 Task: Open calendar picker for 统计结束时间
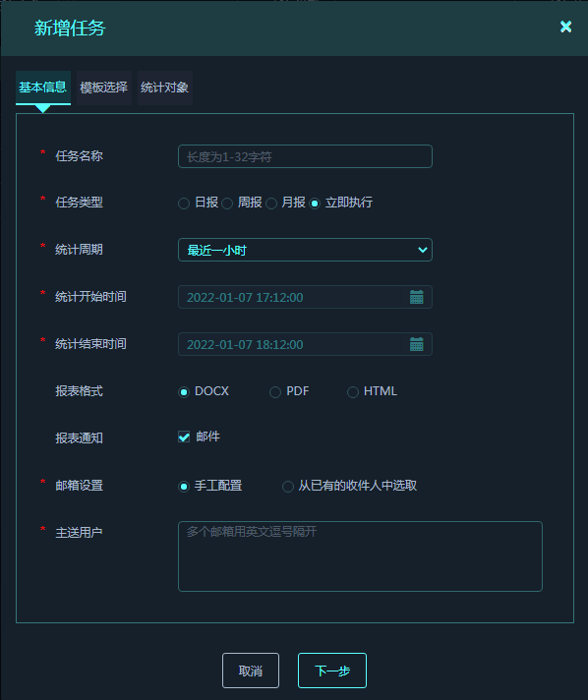pos(416,344)
